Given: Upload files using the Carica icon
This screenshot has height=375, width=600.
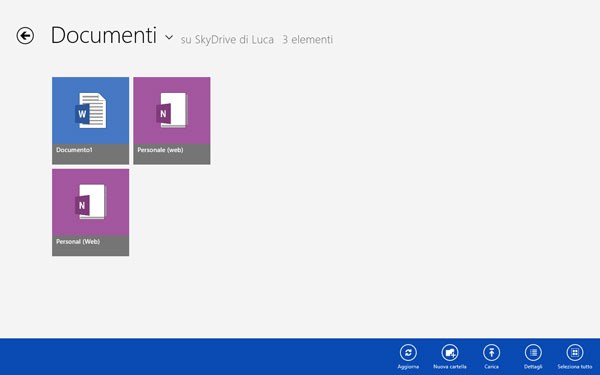Looking at the screenshot, I should click(492, 352).
